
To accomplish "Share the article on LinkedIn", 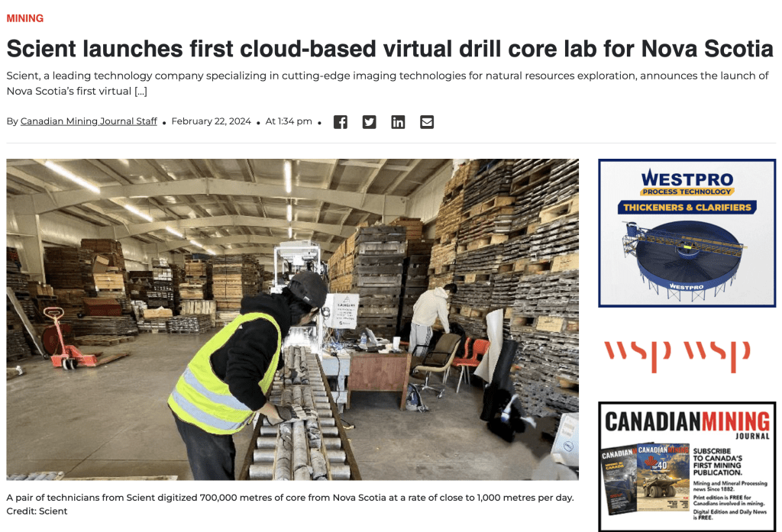I will (398, 122).
